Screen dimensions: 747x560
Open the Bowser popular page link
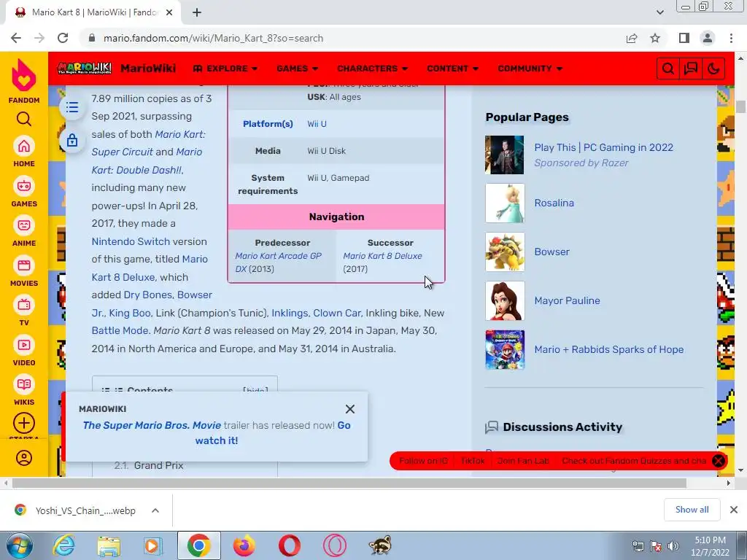[x=551, y=252]
